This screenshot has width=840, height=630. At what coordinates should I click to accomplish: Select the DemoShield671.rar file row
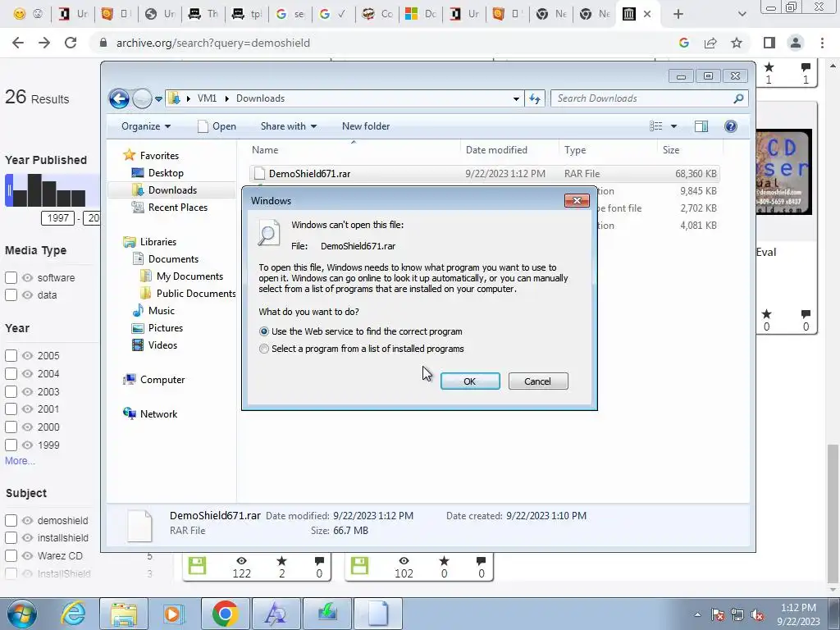pyautogui.click(x=484, y=174)
